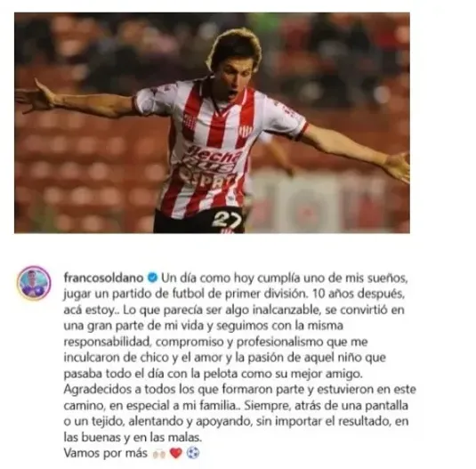This screenshot has height=469, width=476.
Task: Open the francosoldano username link
Action: click(103, 278)
